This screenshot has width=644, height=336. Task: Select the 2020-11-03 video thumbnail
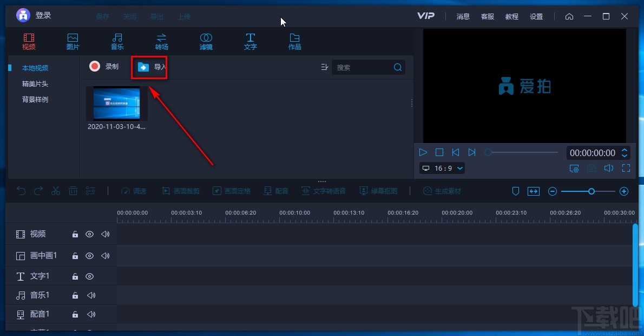pos(117,103)
